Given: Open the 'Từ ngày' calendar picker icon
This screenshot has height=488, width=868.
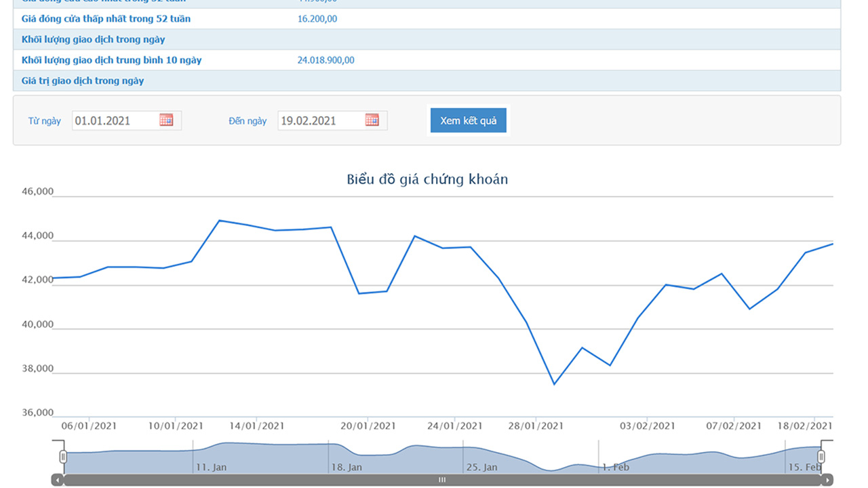Looking at the screenshot, I should click(x=166, y=120).
